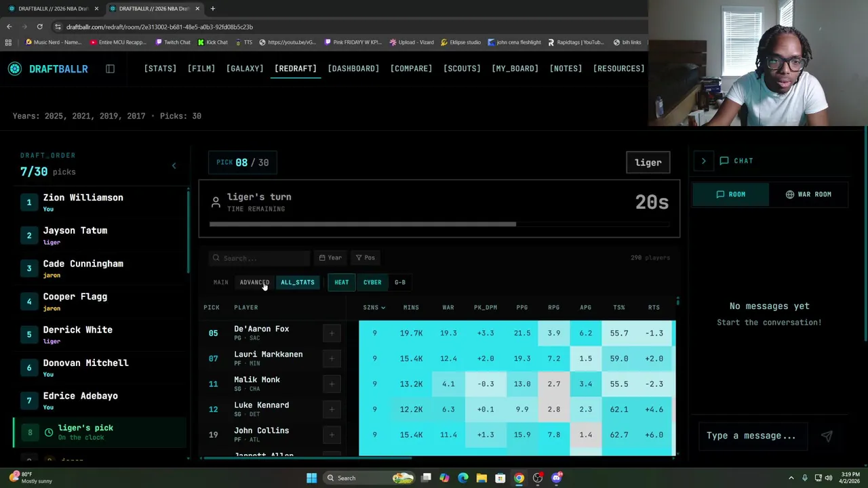Click the clock icon on liger's pick
This screenshot has height=488, width=868.
click(x=49, y=432)
